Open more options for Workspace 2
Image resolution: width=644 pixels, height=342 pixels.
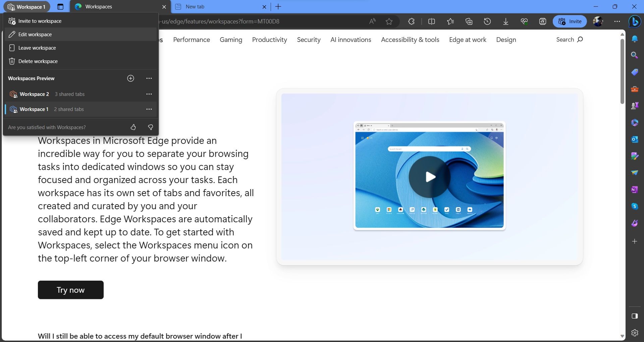[149, 94]
